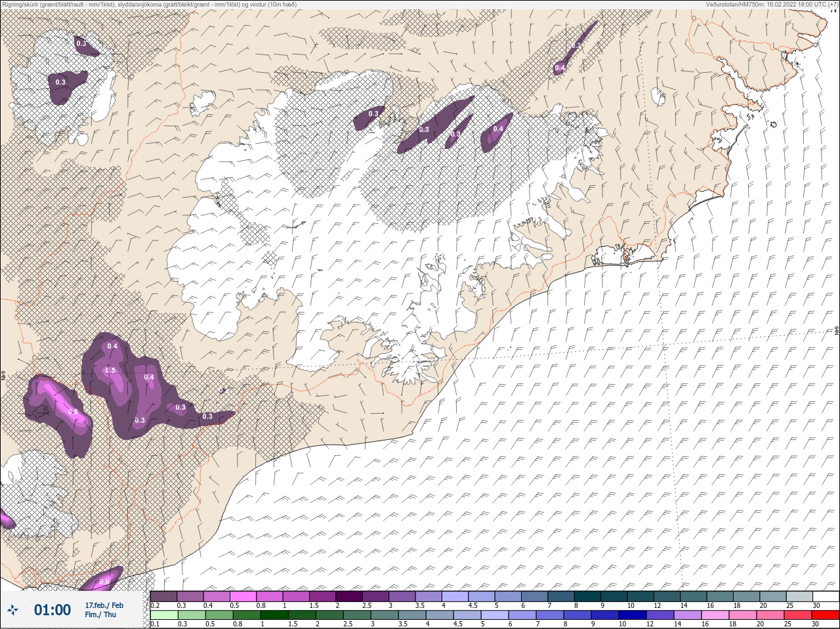The image size is (840, 629).
Task: Select the pink 18 swatch in lower legend
Action: click(x=743, y=615)
